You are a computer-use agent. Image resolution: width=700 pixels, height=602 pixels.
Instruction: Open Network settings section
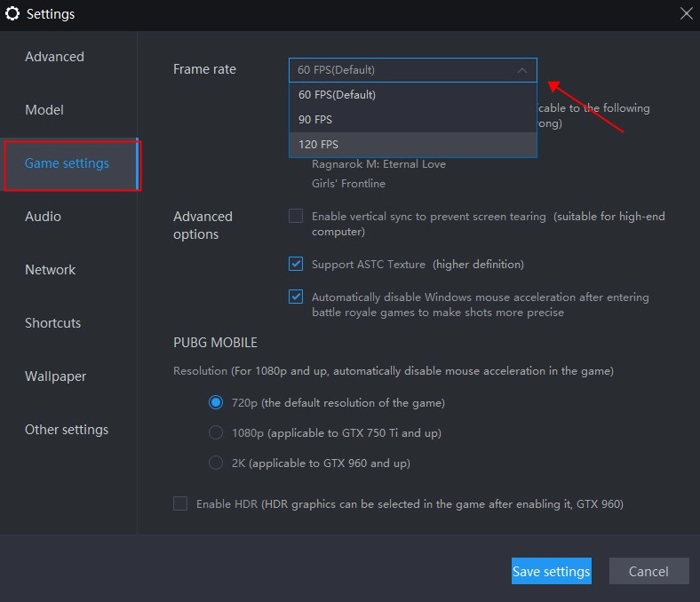(50, 270)
